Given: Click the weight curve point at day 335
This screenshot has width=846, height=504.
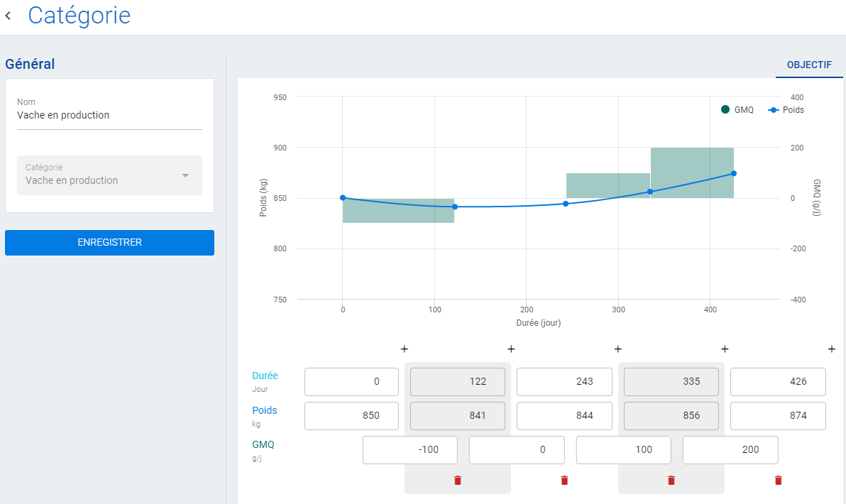Looking at the screenshot, I should pyautogui.click(x=650, y=192).
